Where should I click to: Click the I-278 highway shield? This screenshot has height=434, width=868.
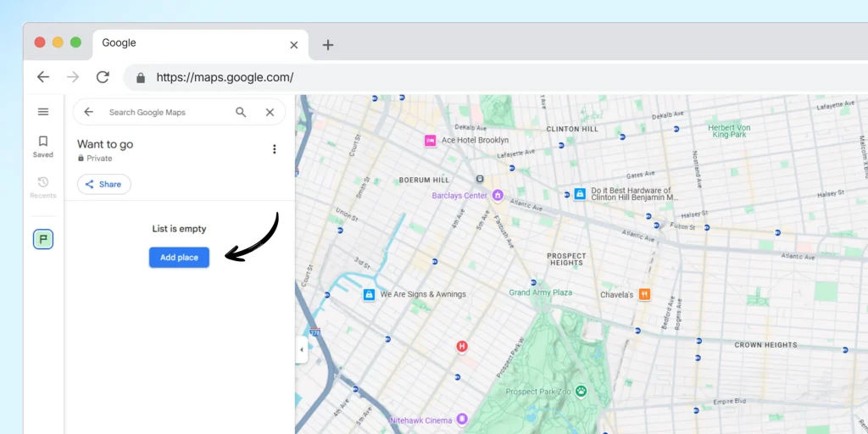click(x=315, y=332)
